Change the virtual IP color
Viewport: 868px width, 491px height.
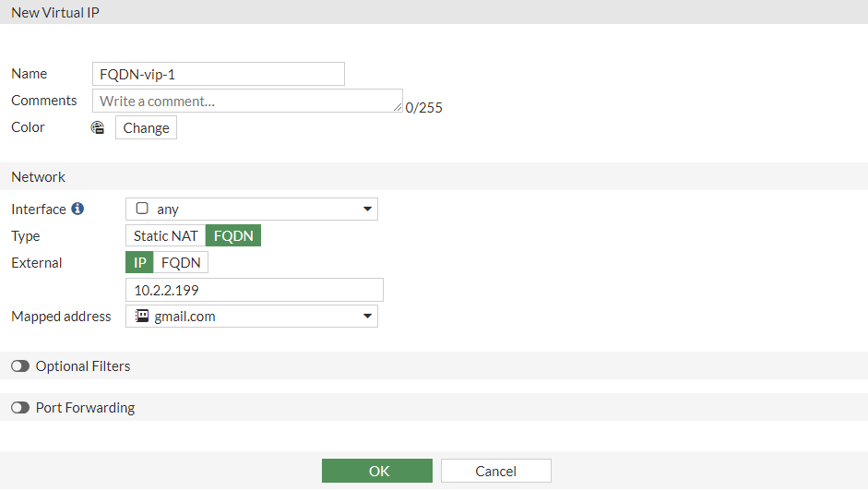pyautogui.click(x=146, y=128)
